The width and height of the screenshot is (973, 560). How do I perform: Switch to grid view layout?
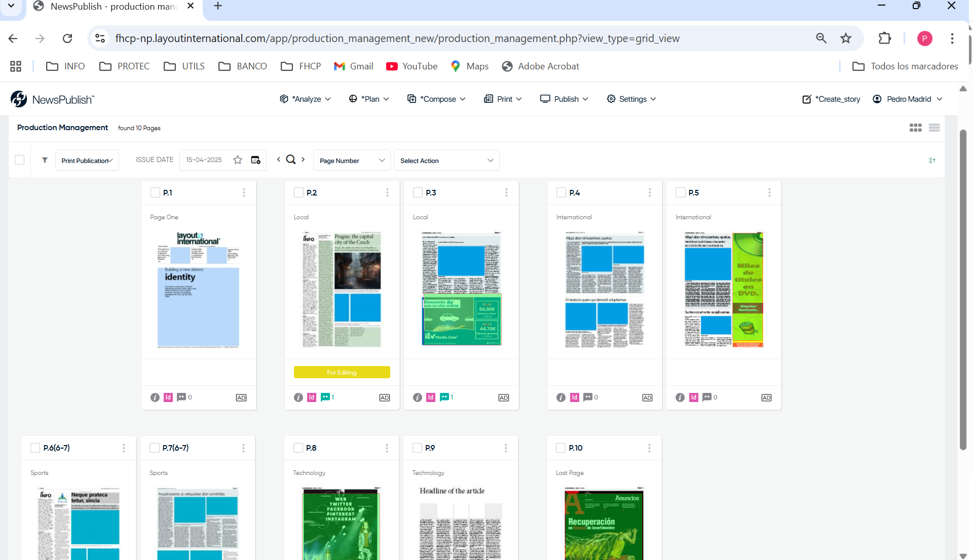point(915,128)
